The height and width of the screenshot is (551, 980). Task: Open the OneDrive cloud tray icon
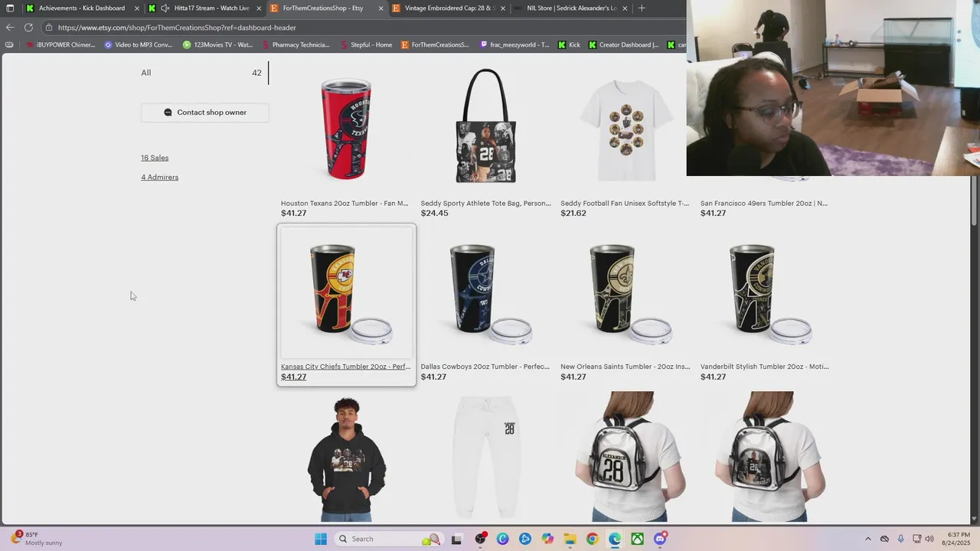pyautogui.click(x=884, y=539)
